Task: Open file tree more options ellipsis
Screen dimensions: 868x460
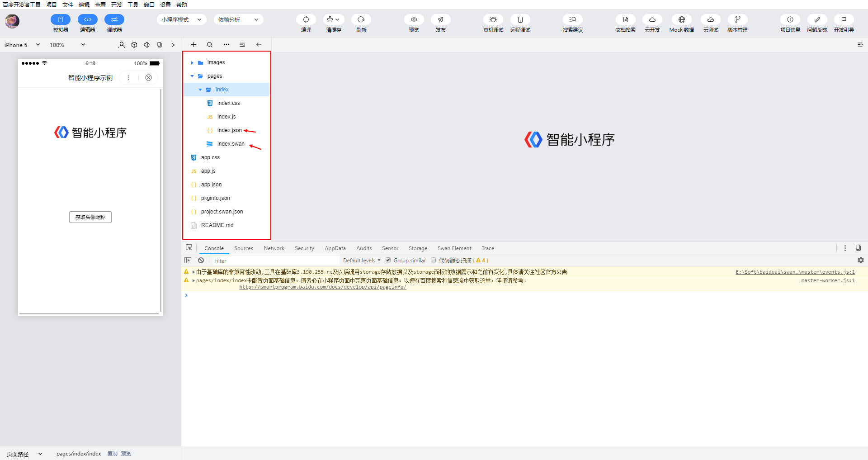Action: click(226, 44)
